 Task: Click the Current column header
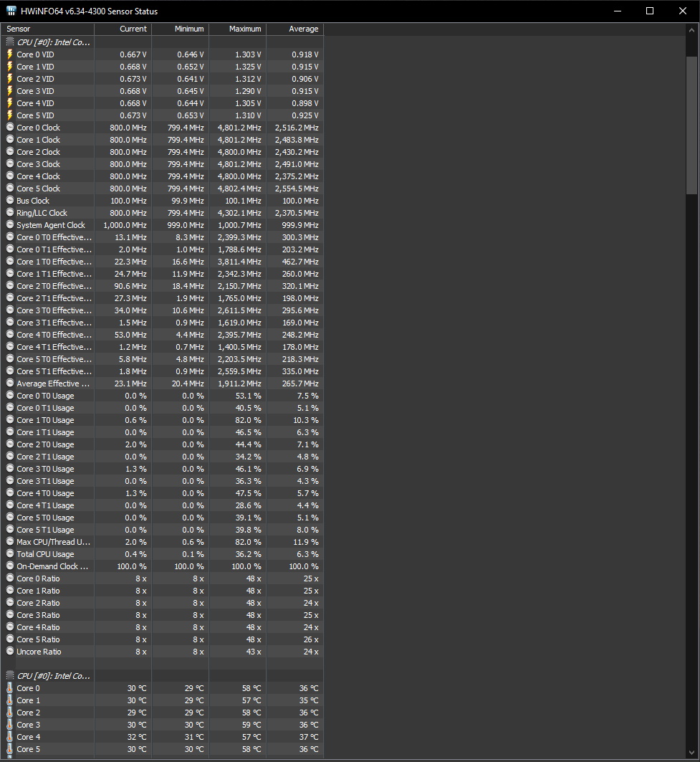123,29
